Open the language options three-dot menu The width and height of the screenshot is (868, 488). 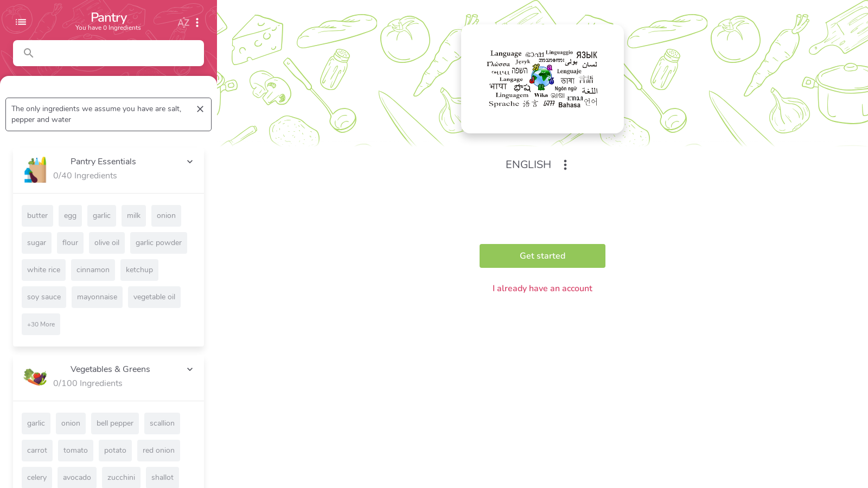pyautogui.click(x=565, y=165)
